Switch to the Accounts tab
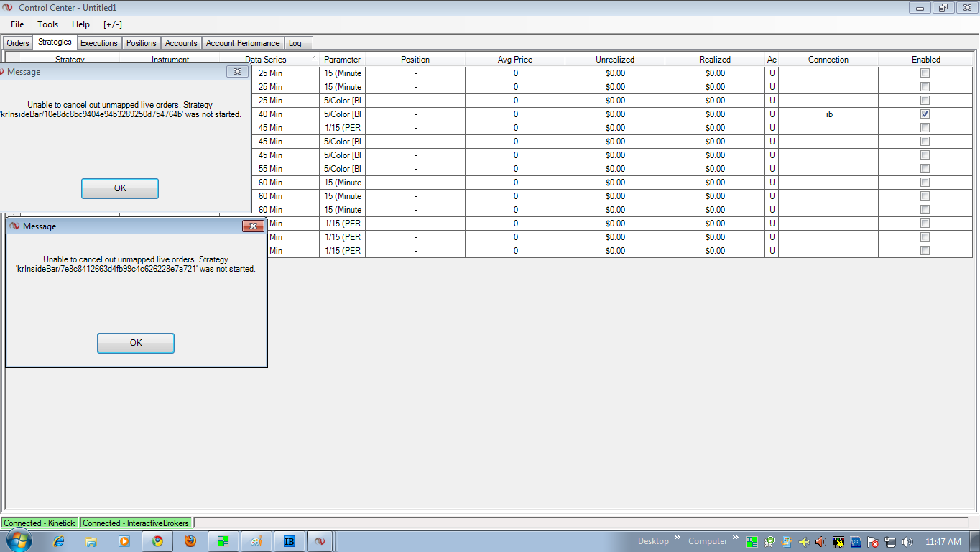The width and height of the screenshot is (980, 552). [x=181, y=43]
